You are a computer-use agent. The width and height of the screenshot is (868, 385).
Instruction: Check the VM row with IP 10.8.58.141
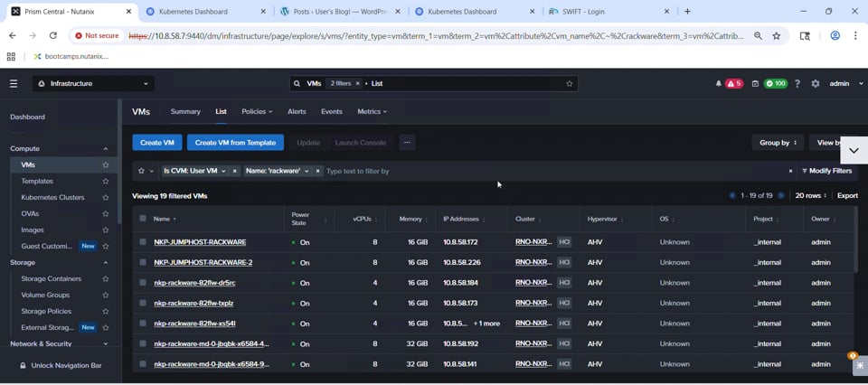143,364
